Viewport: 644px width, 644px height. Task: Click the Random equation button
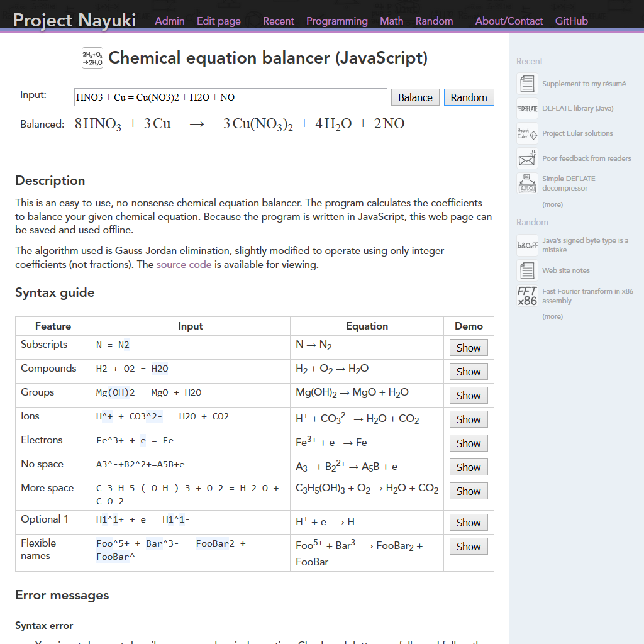(469, 97)
